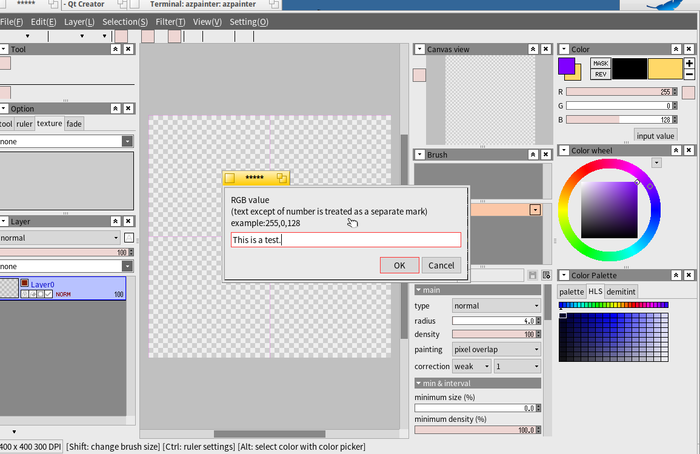Viewport: 700px width, 454px height.
Task: Fold the Tool panel with its up-arrow icon
Action: pyautogui.click(x=115, y=49)
